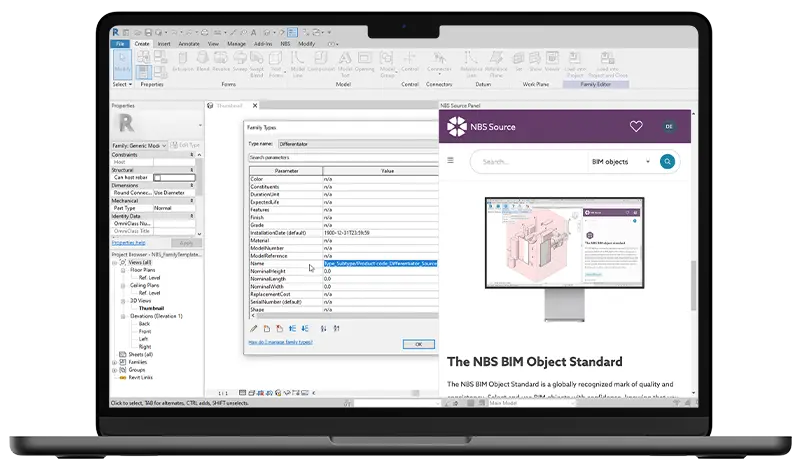Select the Reference Line tool

(x=471, y=64)
